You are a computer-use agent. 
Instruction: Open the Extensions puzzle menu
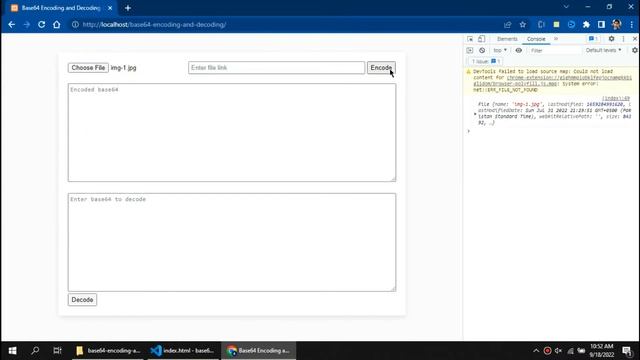tap(586, 24)
